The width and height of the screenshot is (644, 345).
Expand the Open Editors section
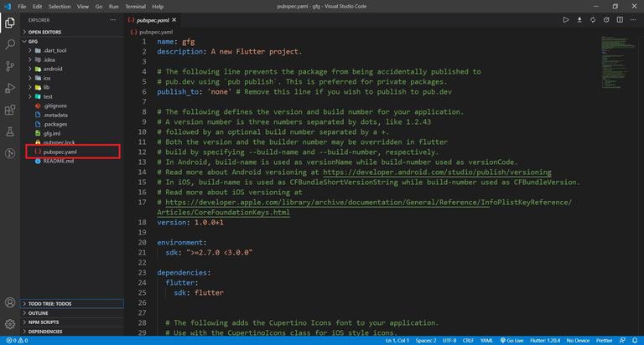click(72, 32)
